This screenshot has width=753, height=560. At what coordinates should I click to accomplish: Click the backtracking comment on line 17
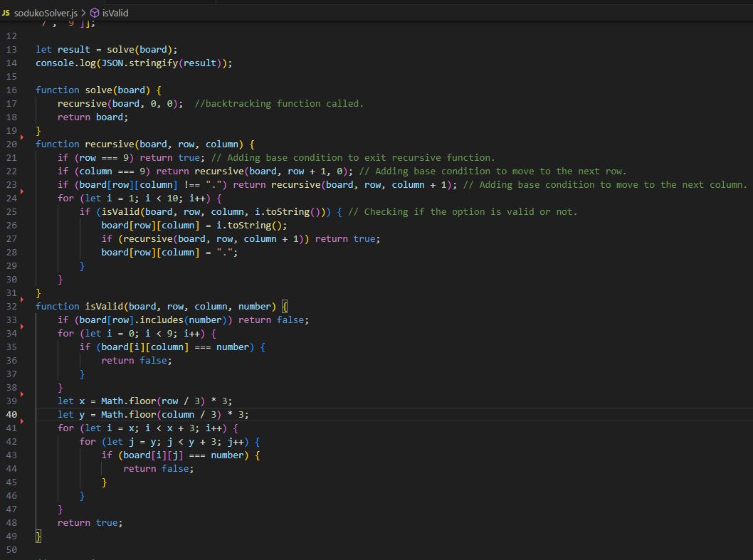pyautogui.click(x=278, y=103)
